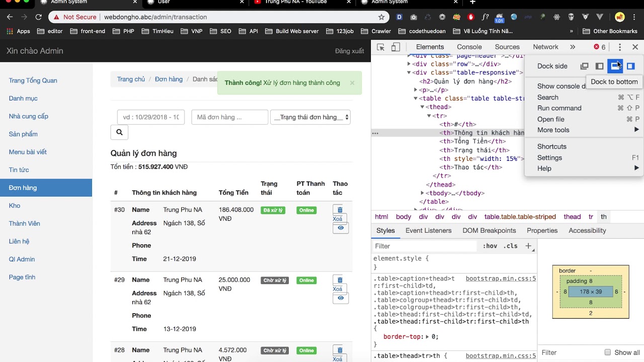Dock DevTools to the left

(x=599, y=66)
